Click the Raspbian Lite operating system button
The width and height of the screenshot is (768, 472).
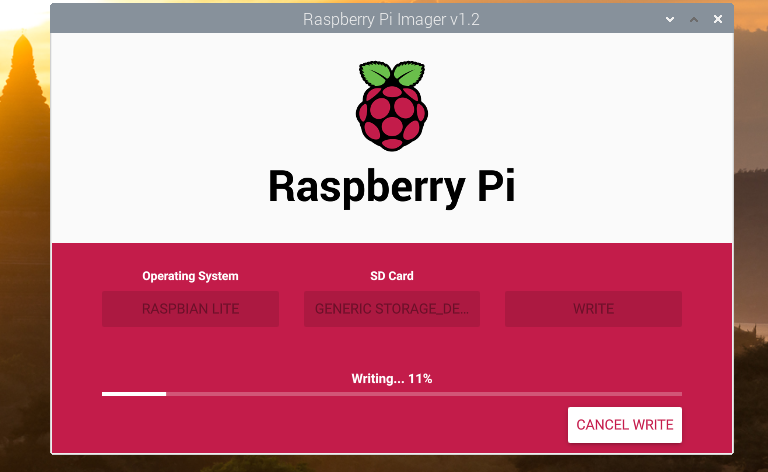pos(191,309)
